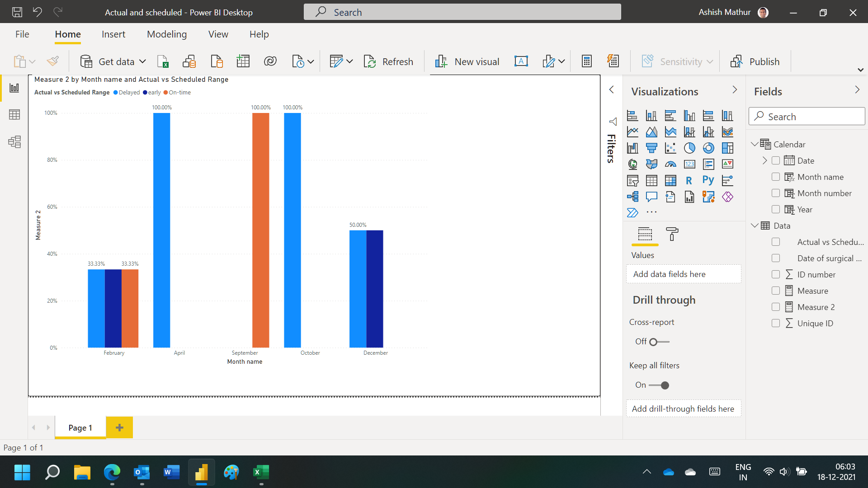
Task: Toggle Keep all filters switch
Action: (x=659, y=385)
